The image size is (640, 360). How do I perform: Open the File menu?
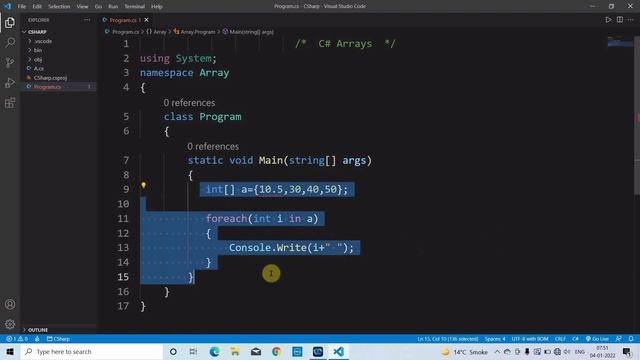coord(22,7)
